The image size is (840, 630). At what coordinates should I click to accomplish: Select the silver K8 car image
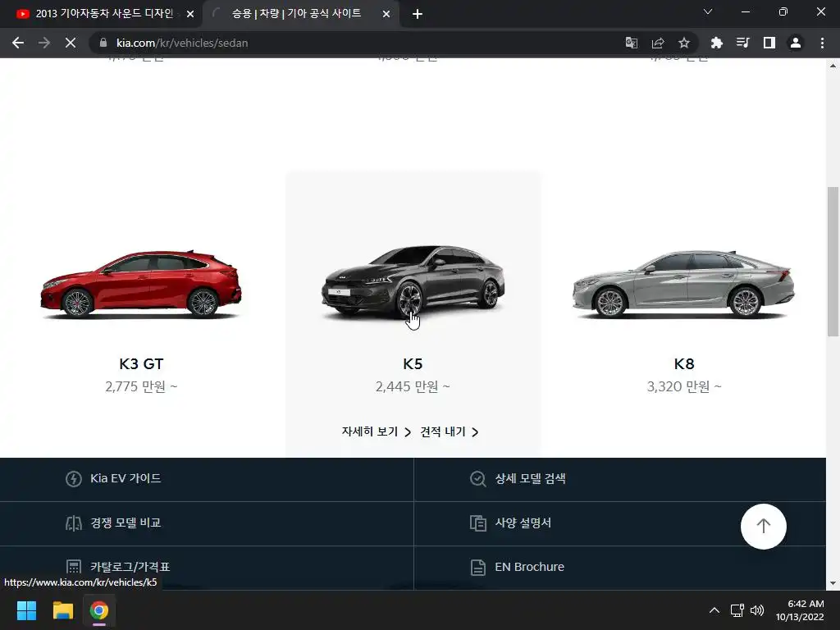coord(684,284)
